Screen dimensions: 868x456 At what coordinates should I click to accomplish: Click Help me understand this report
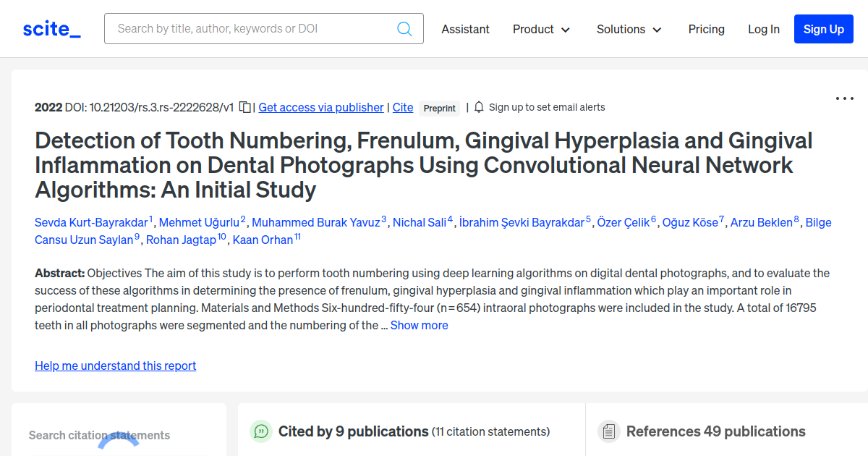pyautogui.click(x=116, y=366)
